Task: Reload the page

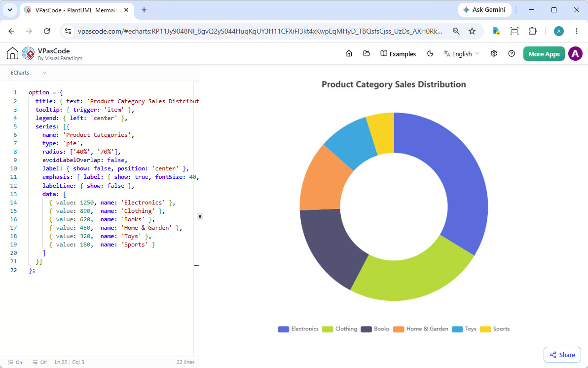Action: (x=47, y=31)
